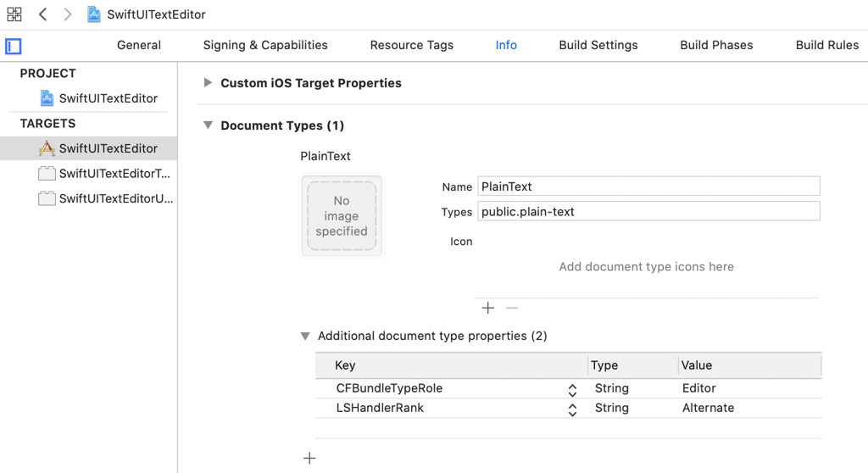868x473 pixels.
Task: Click the SwiftUITextEditor project file icon in breadcrumb
Action: [94, 14]
